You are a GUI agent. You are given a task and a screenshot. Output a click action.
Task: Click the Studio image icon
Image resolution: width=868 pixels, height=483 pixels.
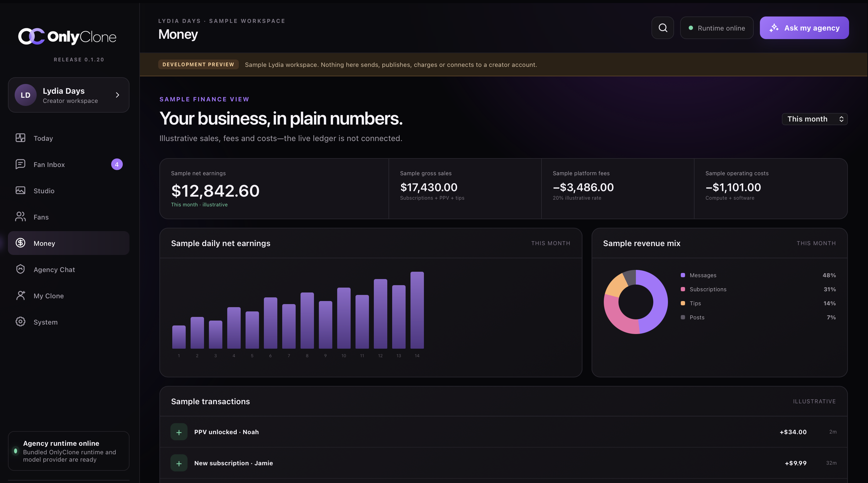coord(20,190)
